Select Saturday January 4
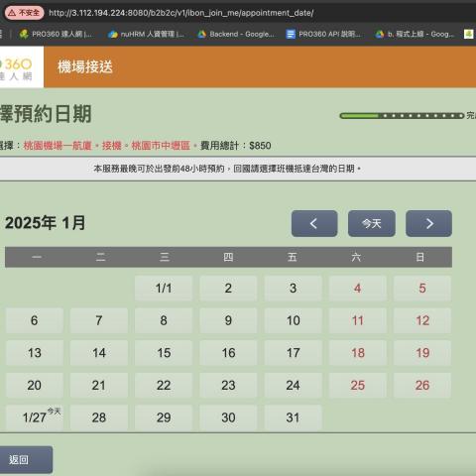Screen dimensions: 476x476 358,289
